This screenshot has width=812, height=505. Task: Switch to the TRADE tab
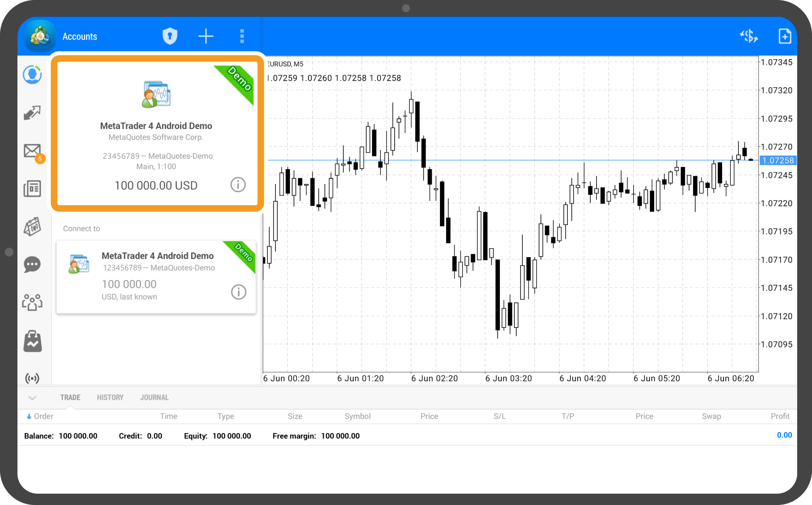pyautogui.click(x=70, y=398)
